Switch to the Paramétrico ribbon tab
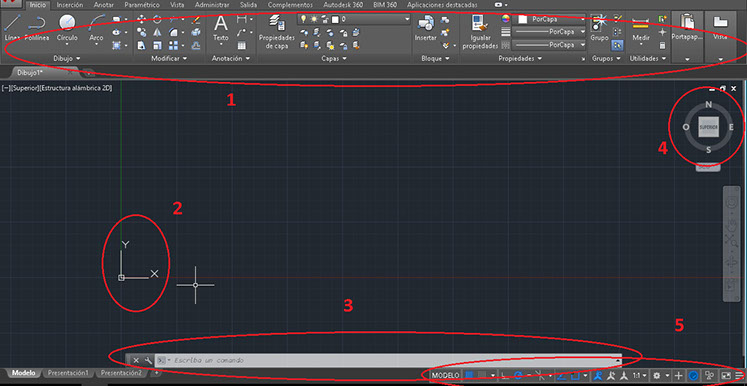This screenshot has height=386, width=747. click(142, 5)
